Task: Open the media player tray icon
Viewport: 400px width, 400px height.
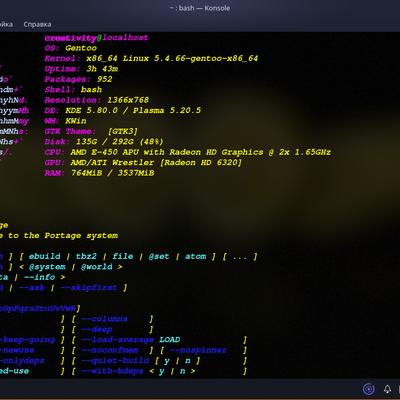Action: pyautogui.click(x=369, y=389)
